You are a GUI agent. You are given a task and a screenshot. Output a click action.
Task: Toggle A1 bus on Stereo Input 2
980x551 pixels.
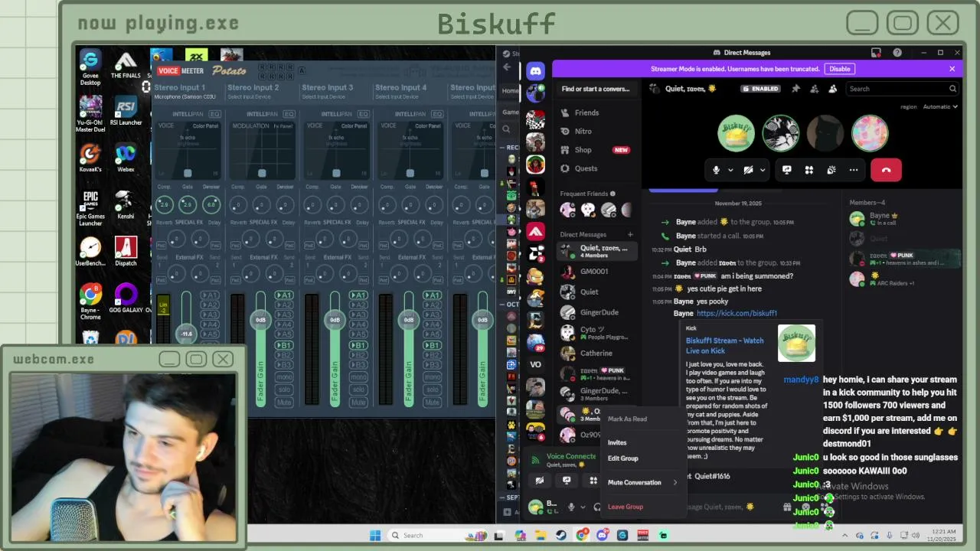(284, 295)
